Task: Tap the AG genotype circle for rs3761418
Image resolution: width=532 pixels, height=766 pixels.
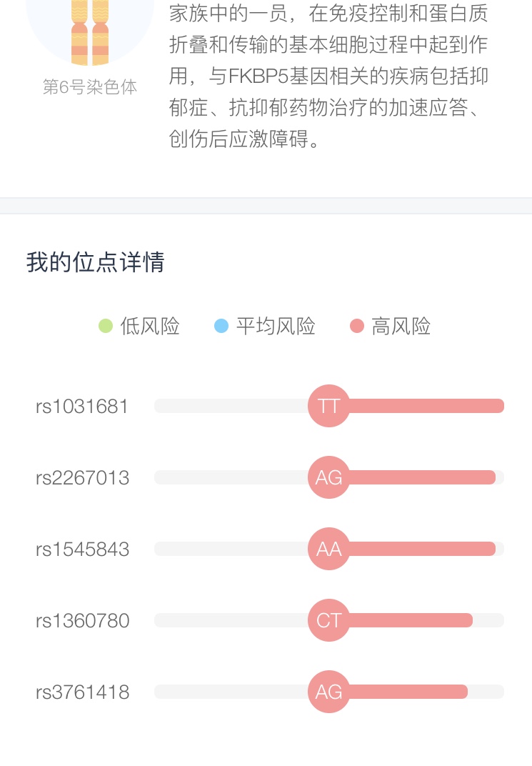Action: [x=329, y=692]
